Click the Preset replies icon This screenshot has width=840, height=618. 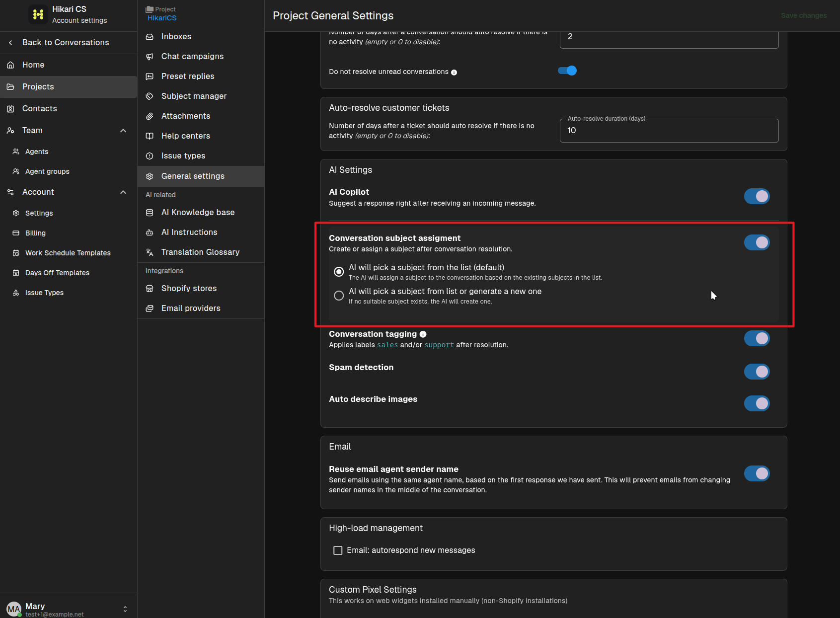[150, 77]
